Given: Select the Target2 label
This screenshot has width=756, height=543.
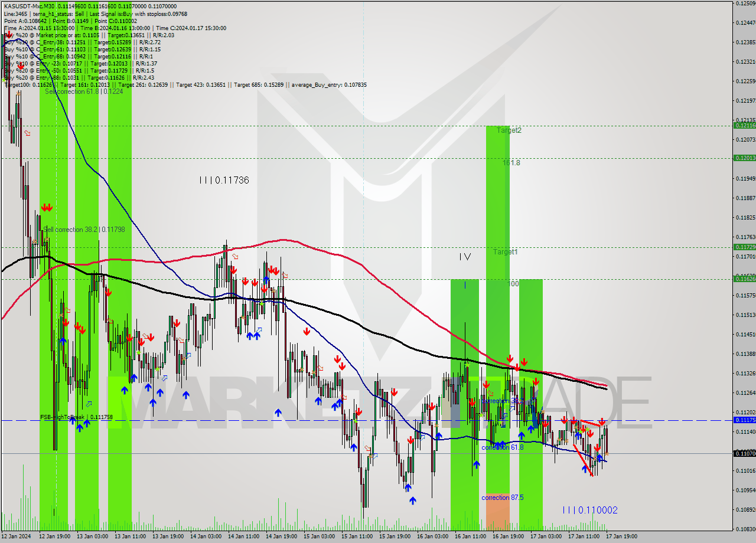Looking at the screenshot, I should click(x=509, y=130).
